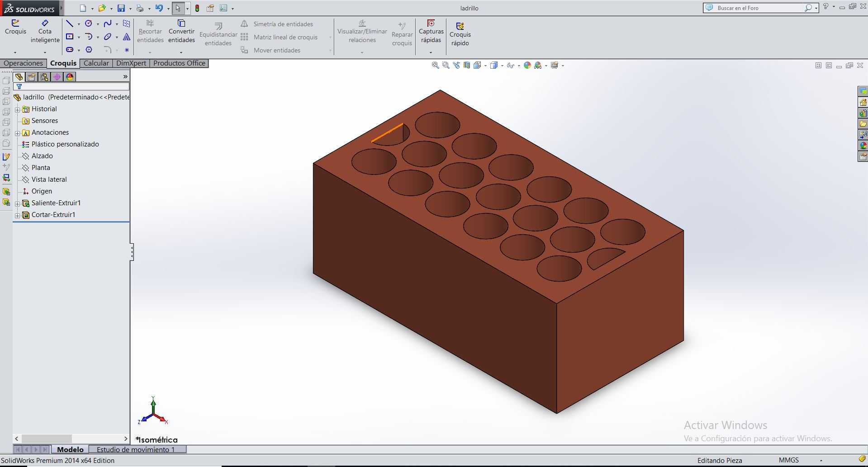Viewport: 868px width, 467px height.
Task: Select the Origen item in tree
Action: click(42, 191)
